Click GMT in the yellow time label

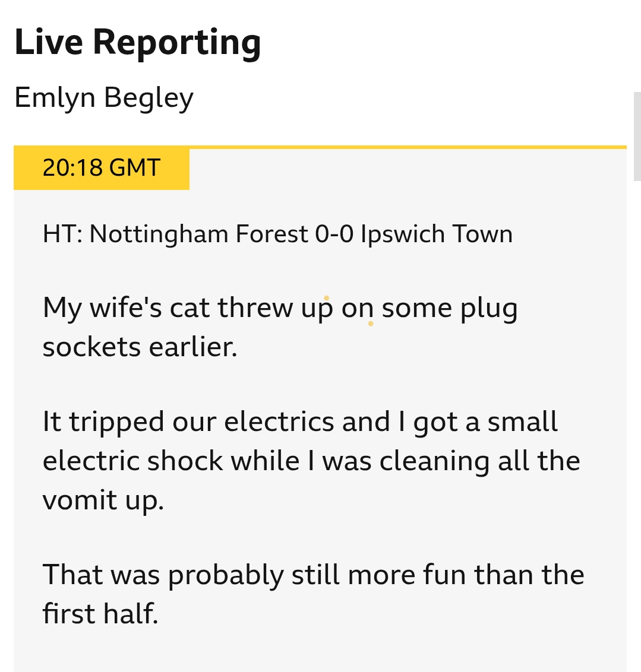pyautogui.click(x=135, y=167)
